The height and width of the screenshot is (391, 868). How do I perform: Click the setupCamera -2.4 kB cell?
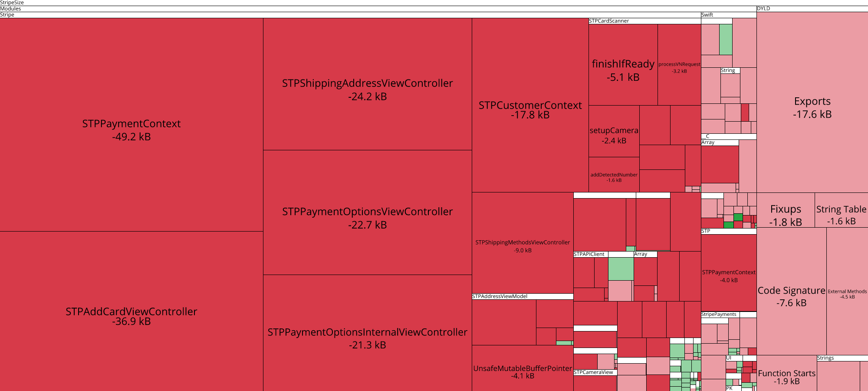[x=614, y=131]
